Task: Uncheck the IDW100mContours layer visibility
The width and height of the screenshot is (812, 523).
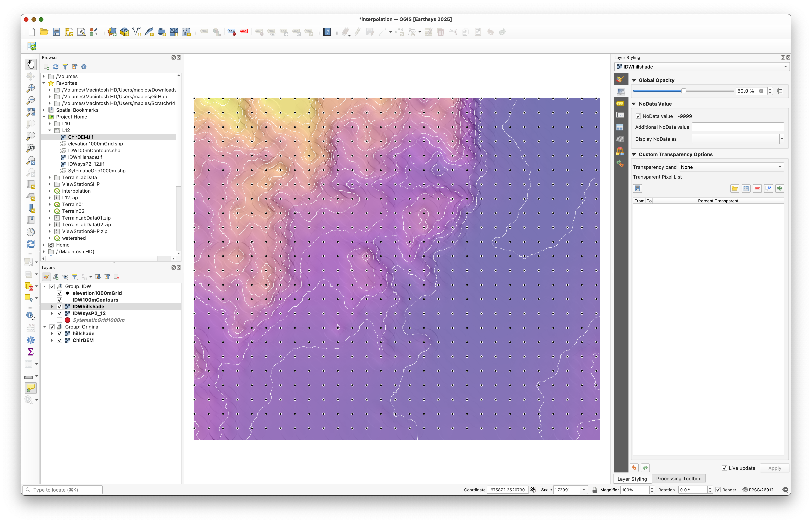Action: (59, 300)
